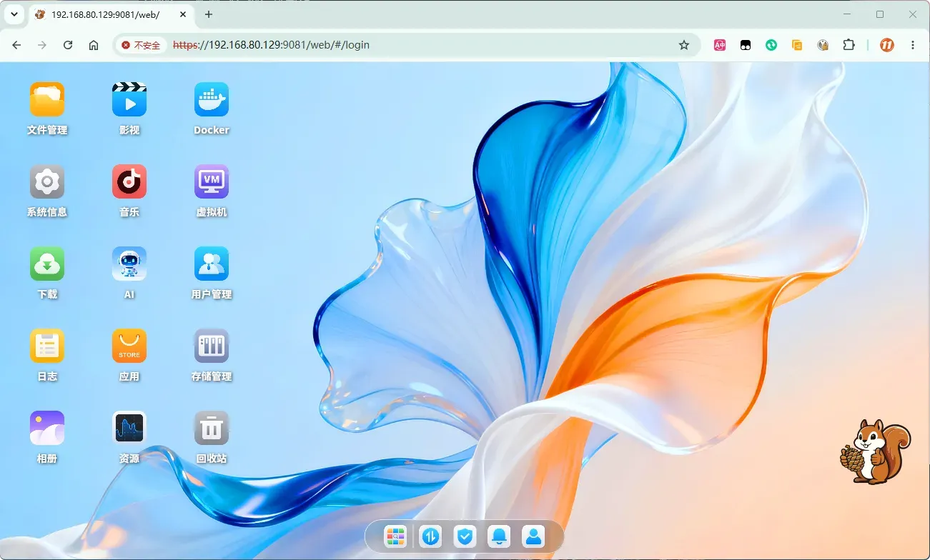
Task: Reload the page in browser
Action: 68,45
